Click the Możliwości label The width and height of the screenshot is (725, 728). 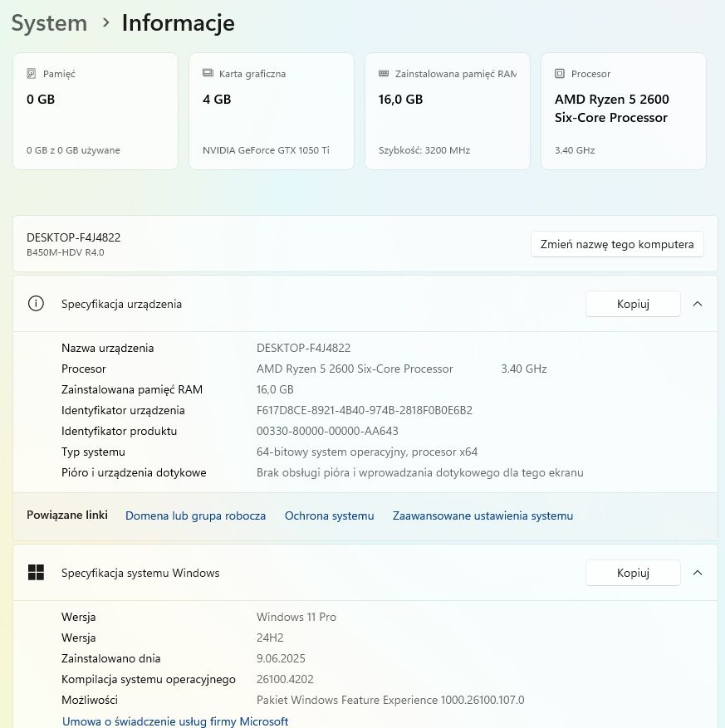pyautogui.click(x=89, y=700)
